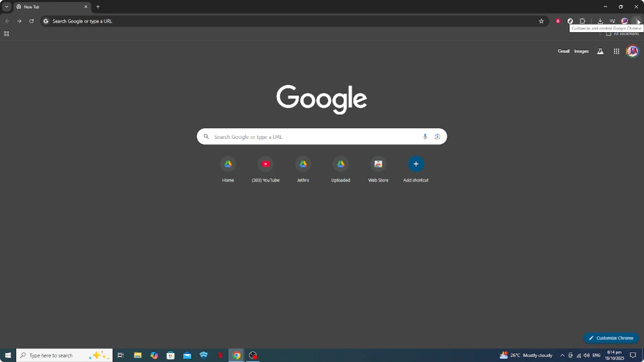Open Microsoft Store from taskbar
Image resolution: width=644 pixels, height=362 pixels.
coord(170,355)
